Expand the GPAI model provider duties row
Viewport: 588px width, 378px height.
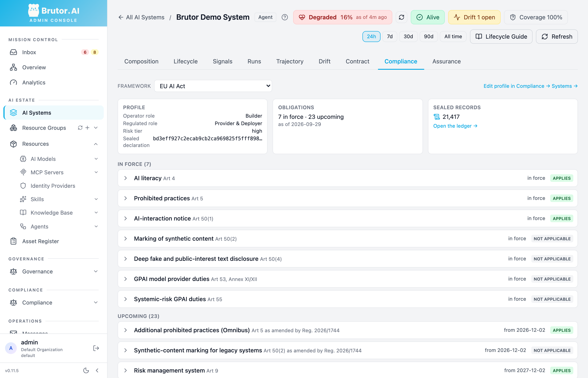[x=348, y=279]
